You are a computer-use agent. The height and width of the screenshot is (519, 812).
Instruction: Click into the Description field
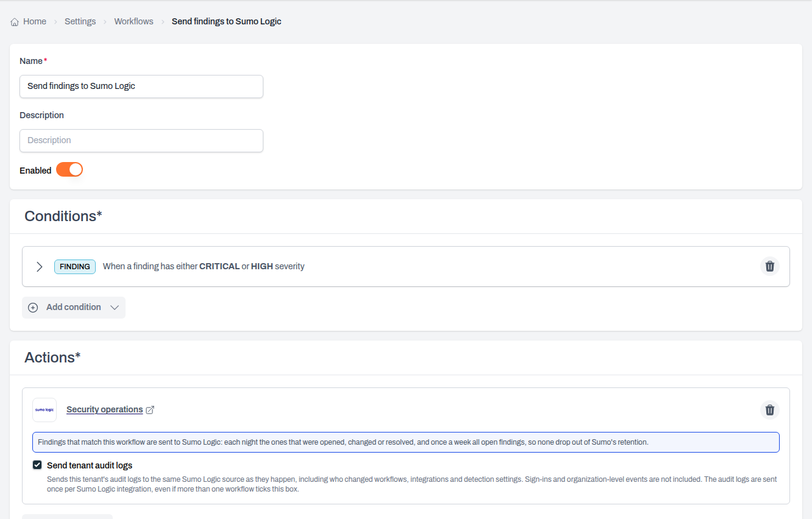[141, 140]
